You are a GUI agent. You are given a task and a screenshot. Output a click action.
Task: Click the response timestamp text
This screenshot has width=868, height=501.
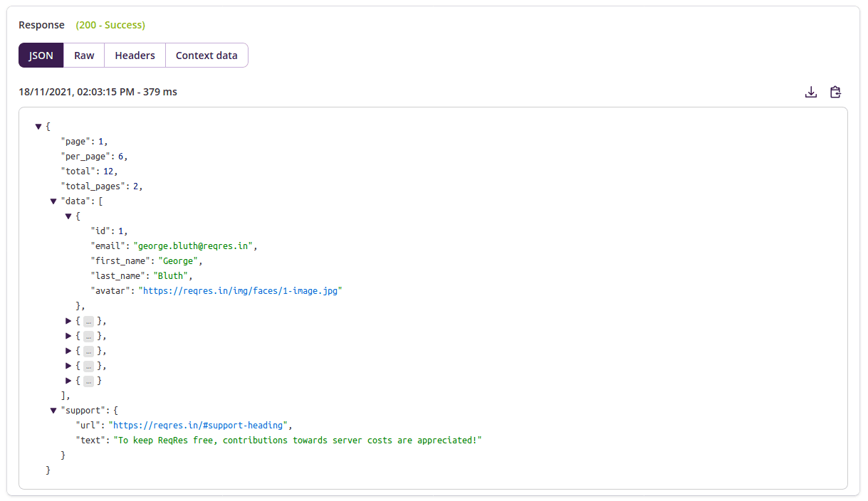pos(98,92)
